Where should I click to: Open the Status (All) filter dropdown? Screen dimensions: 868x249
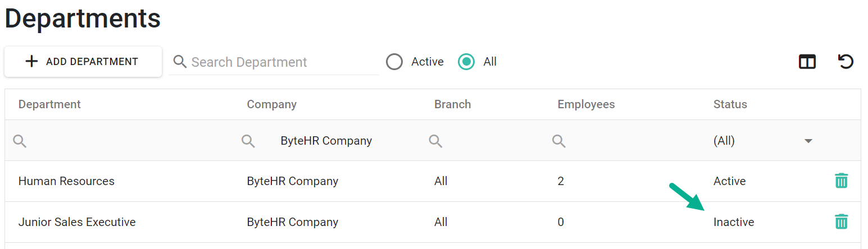click(x=763, y=141)
